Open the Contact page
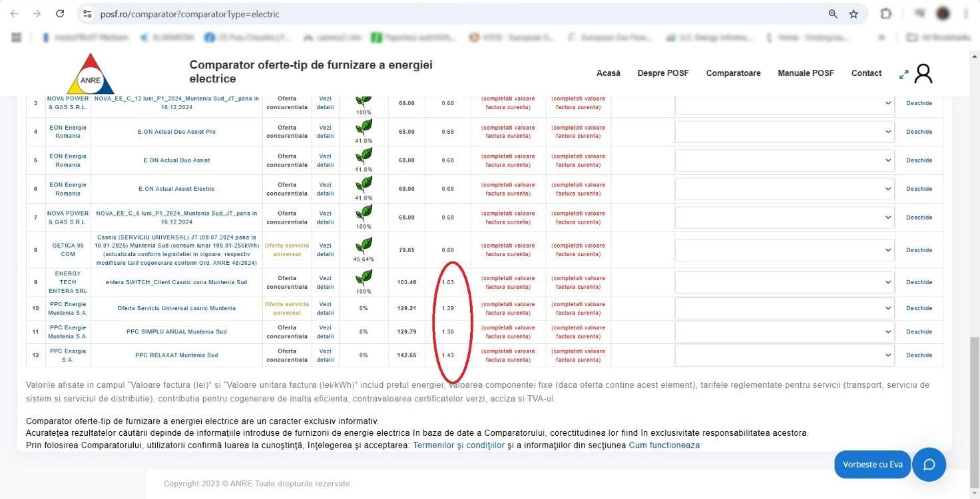 tap(866, 73)
